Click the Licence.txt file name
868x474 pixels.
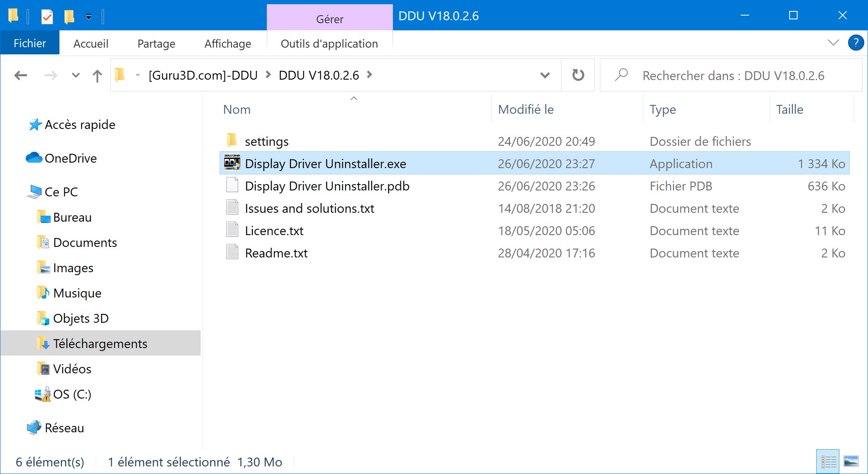pos(274,231)
